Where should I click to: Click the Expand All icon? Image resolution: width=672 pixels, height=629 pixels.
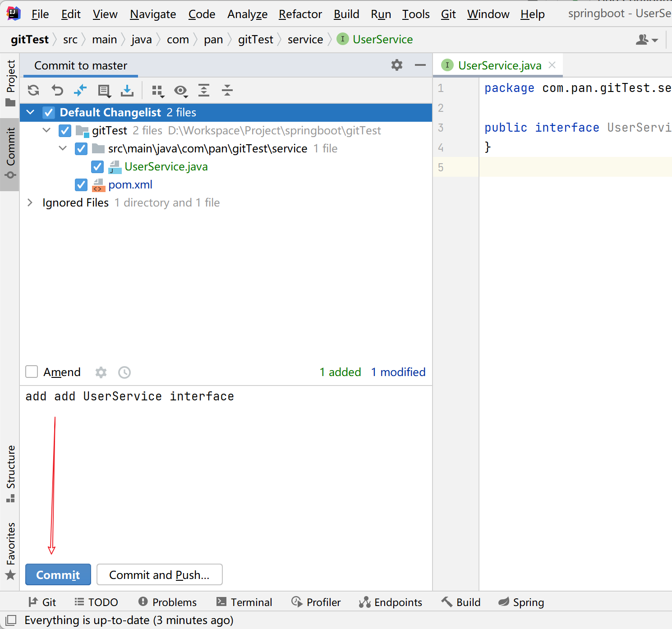[x=204, y=91]
